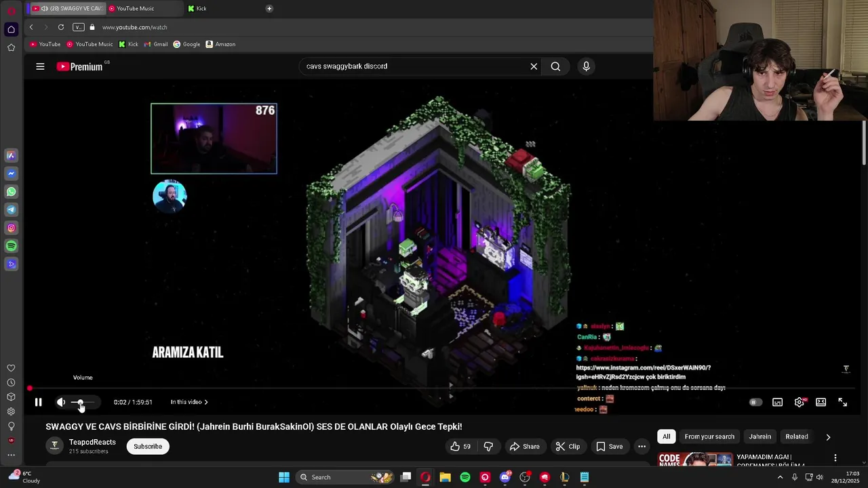Screen dimensions: 868x488
Task: Open the Gmail bookmark
Action: coord(155,44)
